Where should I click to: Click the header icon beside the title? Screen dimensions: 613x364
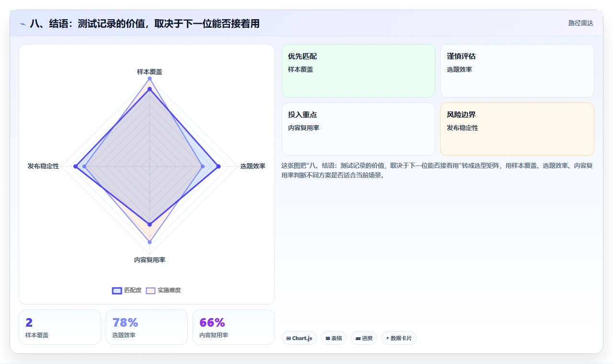tap(23, 23)
